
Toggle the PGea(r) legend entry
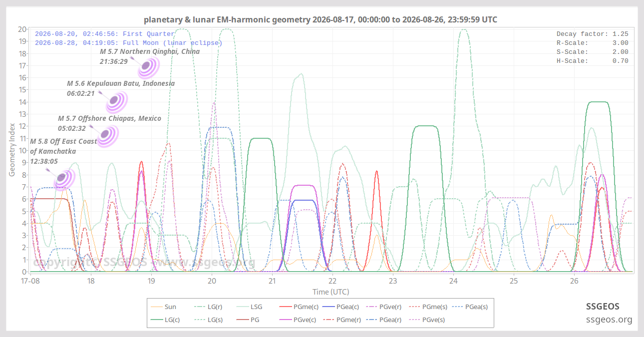(383, 320)
